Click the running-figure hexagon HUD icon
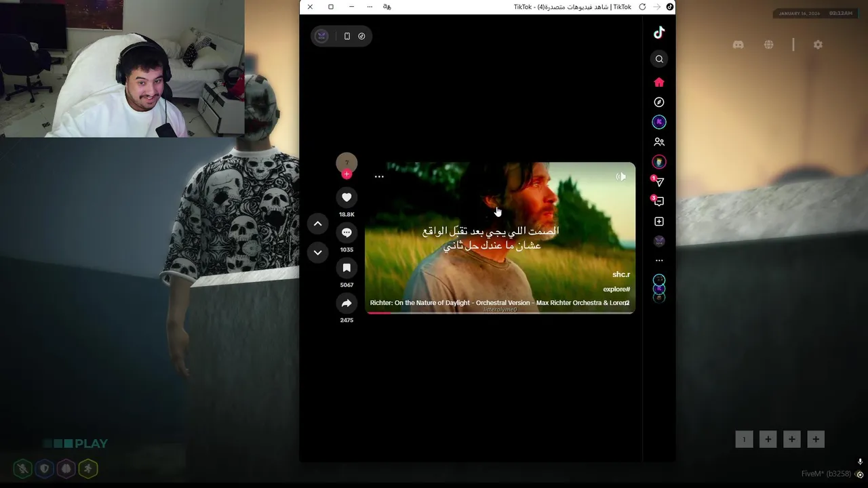 [87, 468]
